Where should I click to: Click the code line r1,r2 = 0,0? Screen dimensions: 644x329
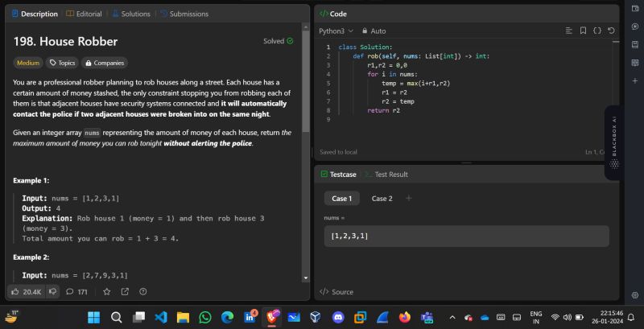coord(387,65)
